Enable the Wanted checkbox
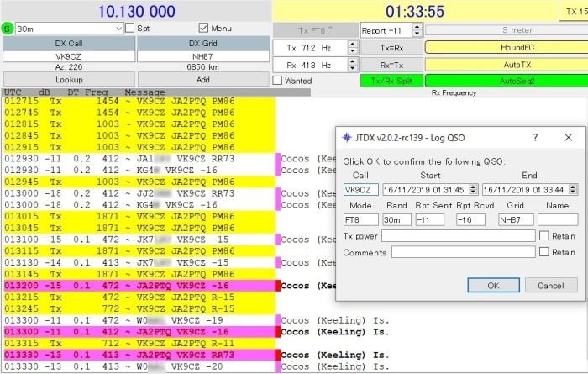The image size is (588, 374). (277, 81)
